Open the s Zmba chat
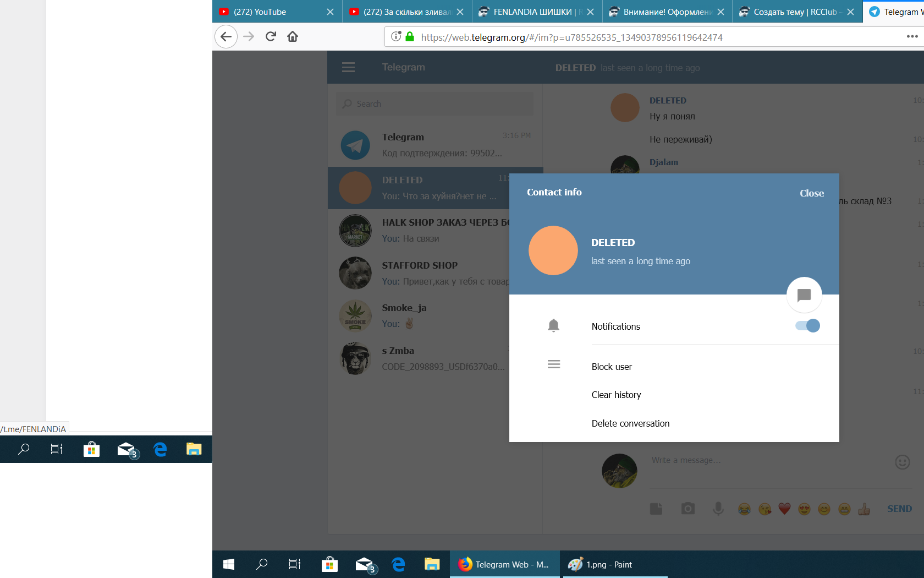 pos(419,358)
